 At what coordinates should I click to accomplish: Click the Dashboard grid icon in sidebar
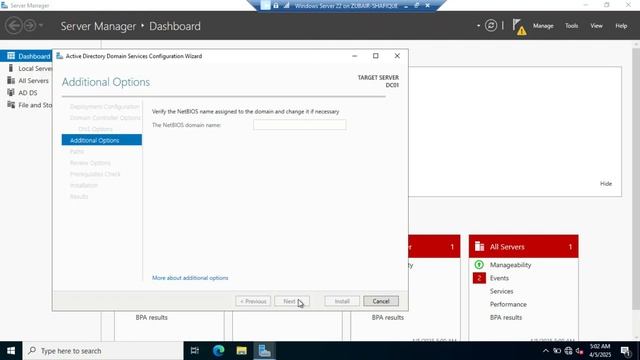click(11, 56)
